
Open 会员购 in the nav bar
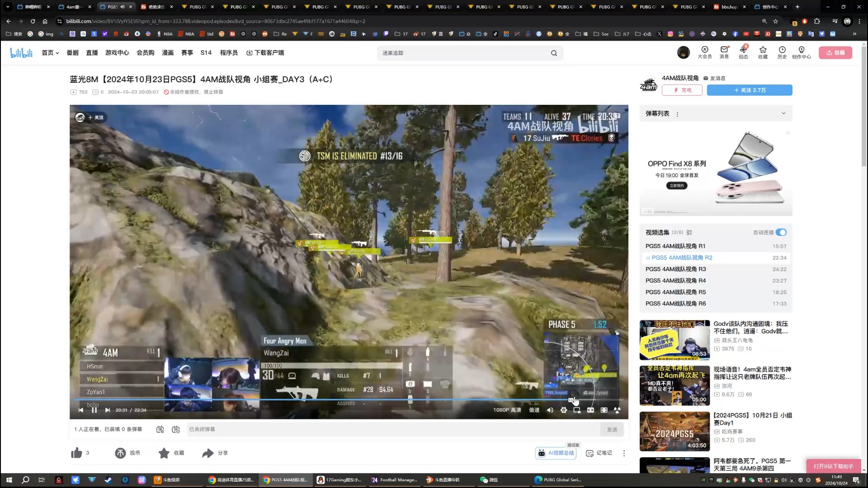[146, 53]
